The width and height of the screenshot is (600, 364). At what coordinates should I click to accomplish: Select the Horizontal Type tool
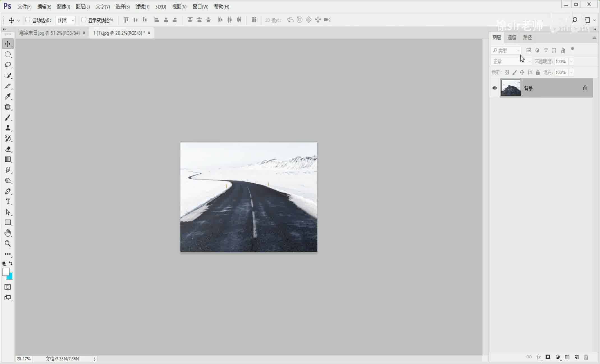click(x=8, y=202)
